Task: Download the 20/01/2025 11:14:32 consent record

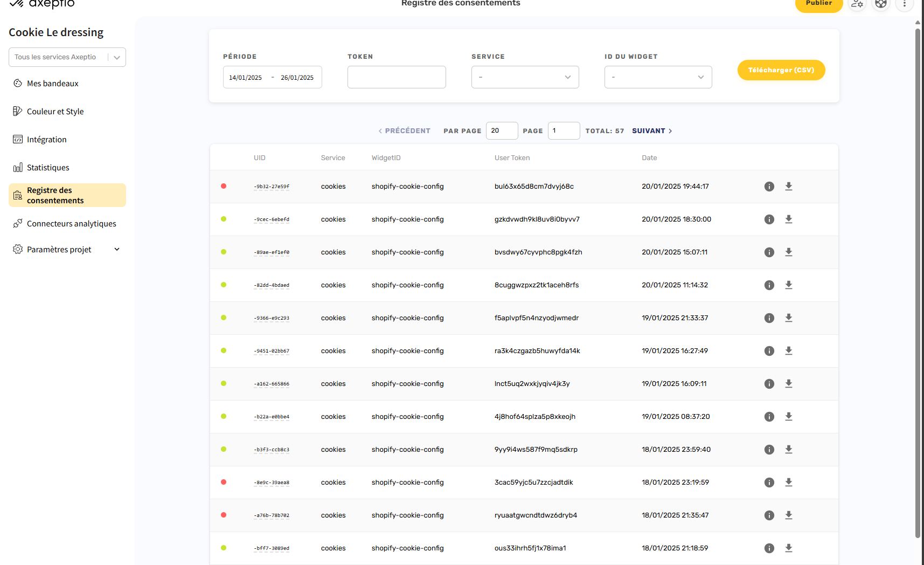Action: coord(789,285)
